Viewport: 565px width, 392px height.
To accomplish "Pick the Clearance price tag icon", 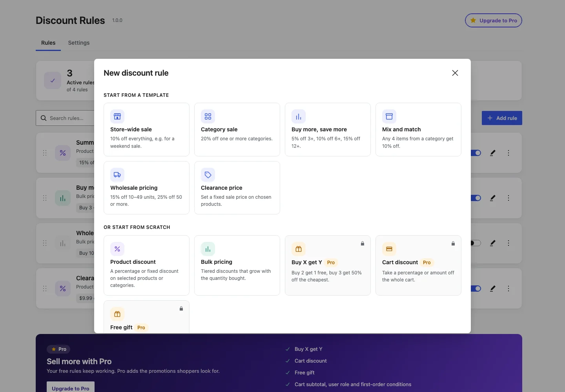I will tap(208, 175).
